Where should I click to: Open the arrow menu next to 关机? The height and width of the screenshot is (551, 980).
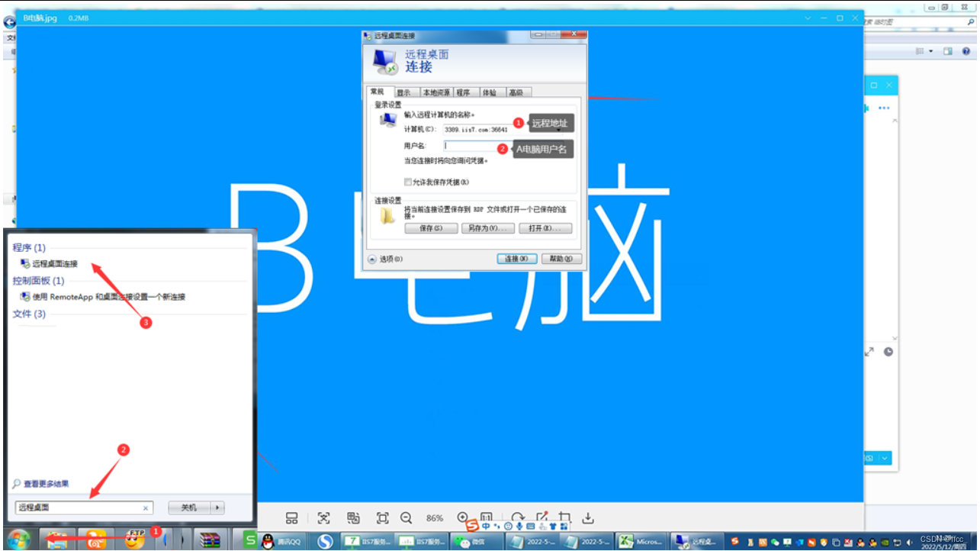218,507
